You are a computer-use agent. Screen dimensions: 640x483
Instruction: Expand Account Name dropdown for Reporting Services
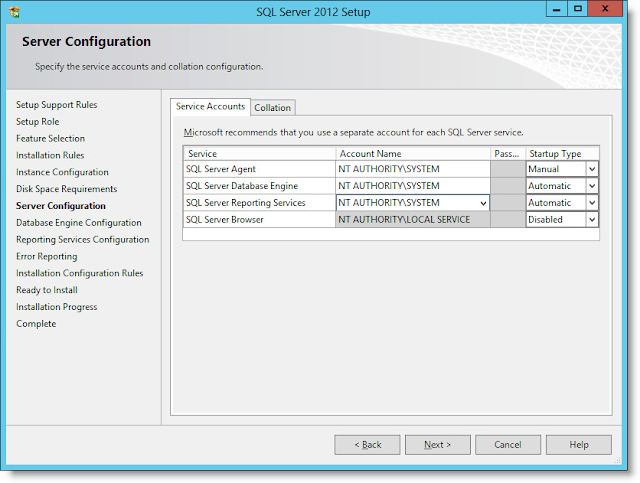483,203
